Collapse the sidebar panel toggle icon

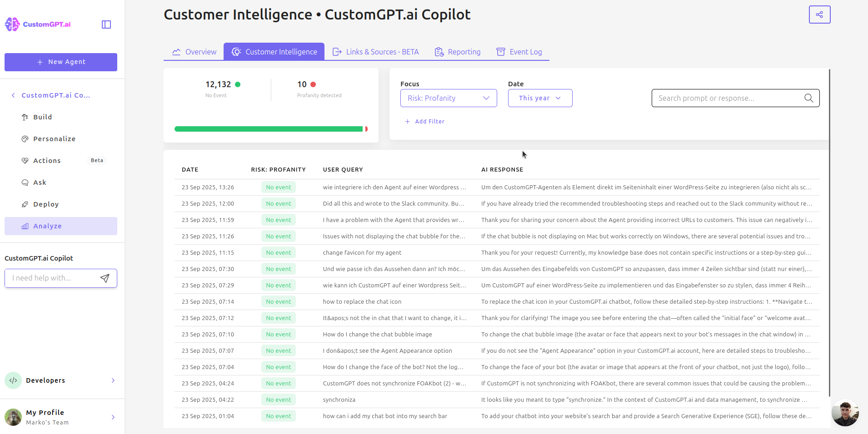click(x=106, y=25)
